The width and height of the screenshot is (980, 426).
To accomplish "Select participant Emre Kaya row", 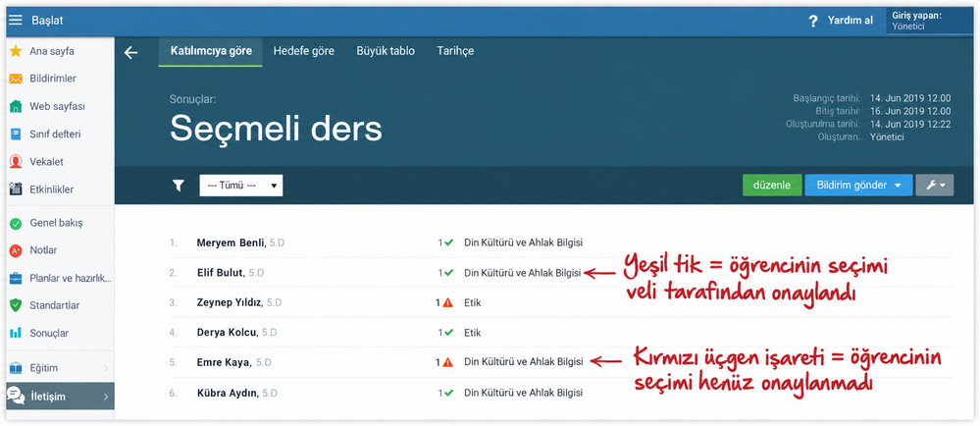I will point(561,362).
